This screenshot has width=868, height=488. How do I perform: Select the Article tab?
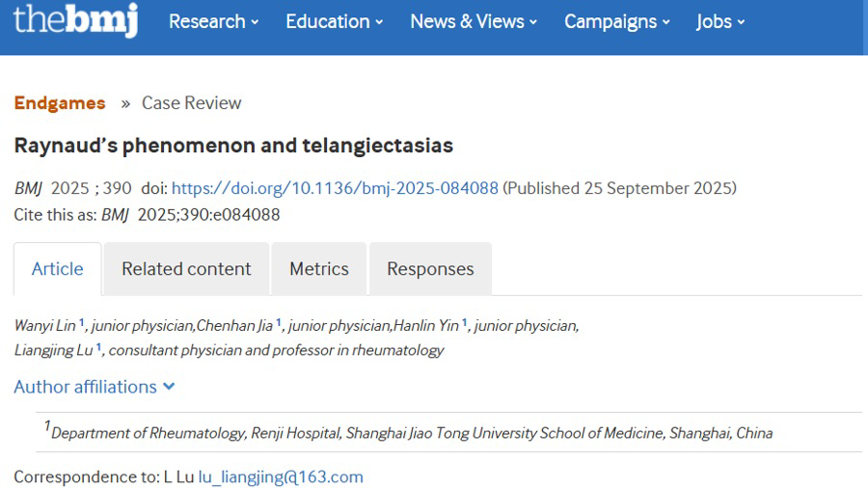coord(58,269)
